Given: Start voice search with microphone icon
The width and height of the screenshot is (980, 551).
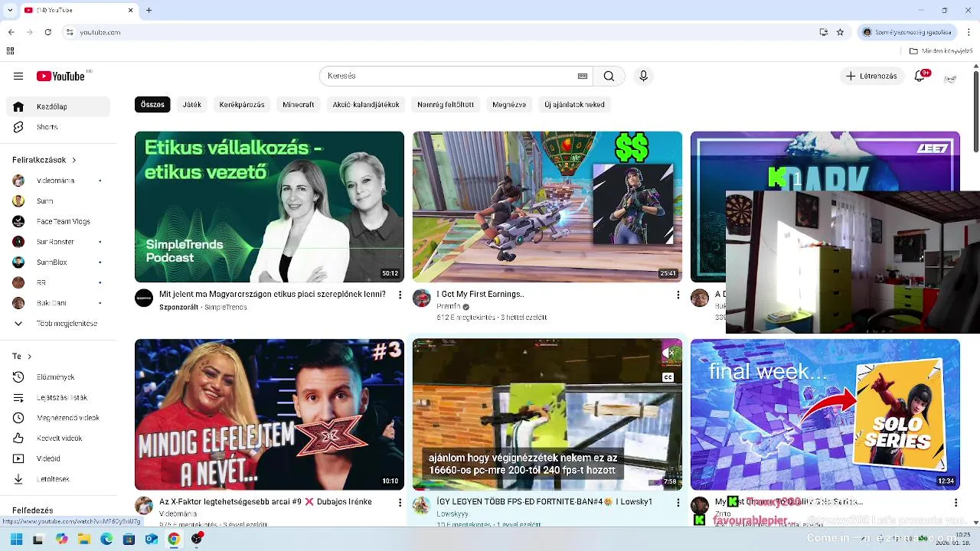Looking at the screenshot, I should click(x=643, y=76).
